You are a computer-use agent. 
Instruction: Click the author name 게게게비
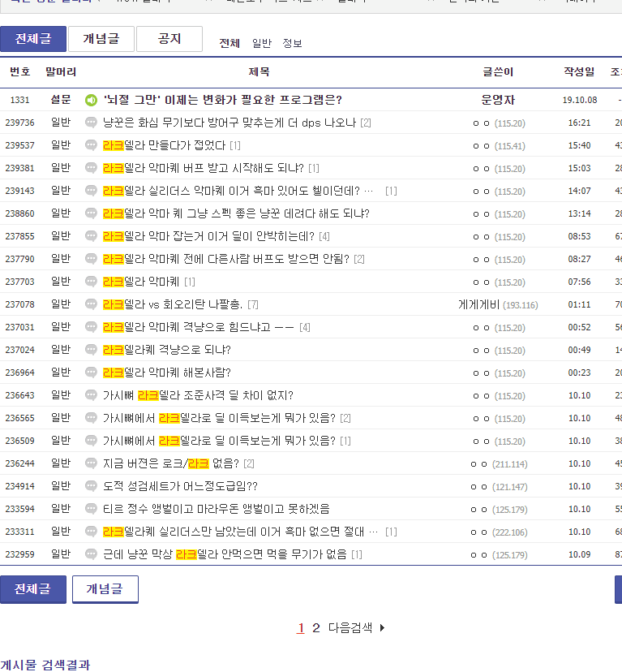click(478, 304)
